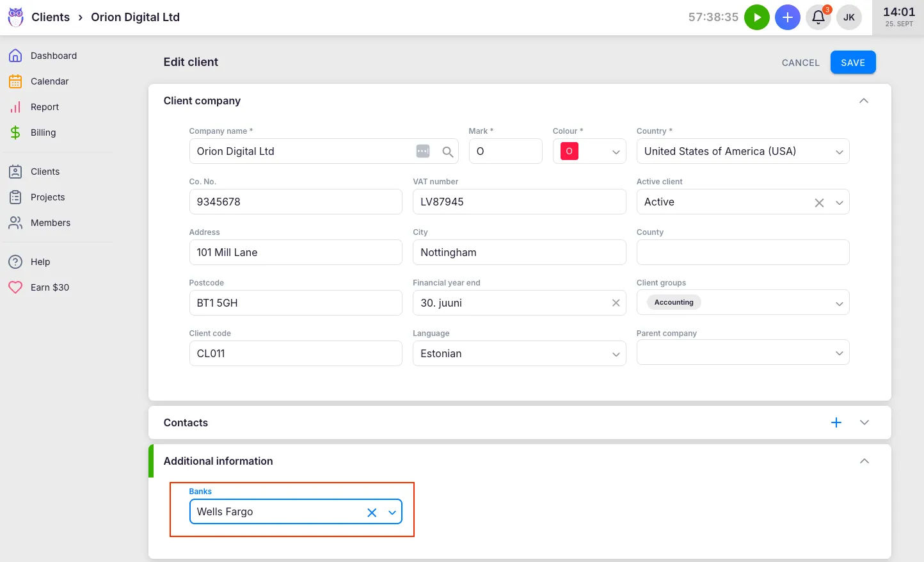Open the Dashboard from the sidebar
Screen dimensions: 924x562
point(53,56)
